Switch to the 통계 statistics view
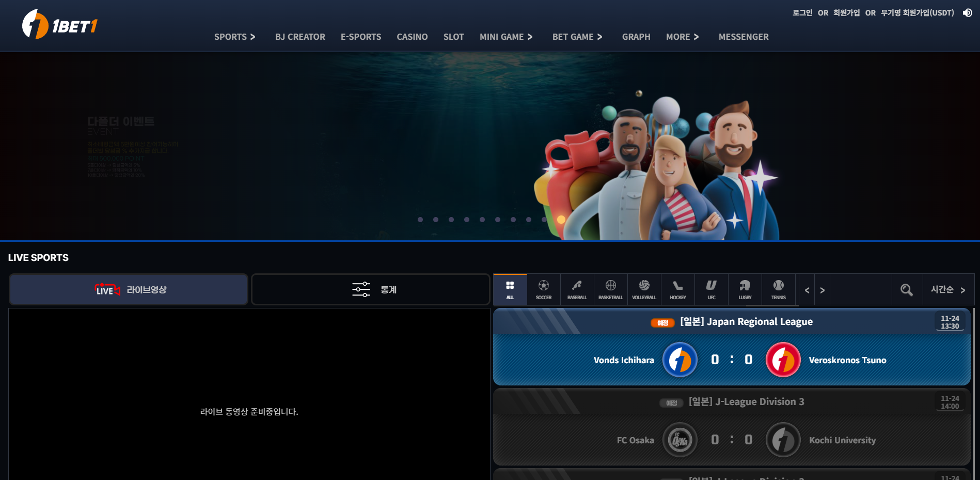This screenshot has height=480, width=980. pyautogui.click(x=370, y=290)
